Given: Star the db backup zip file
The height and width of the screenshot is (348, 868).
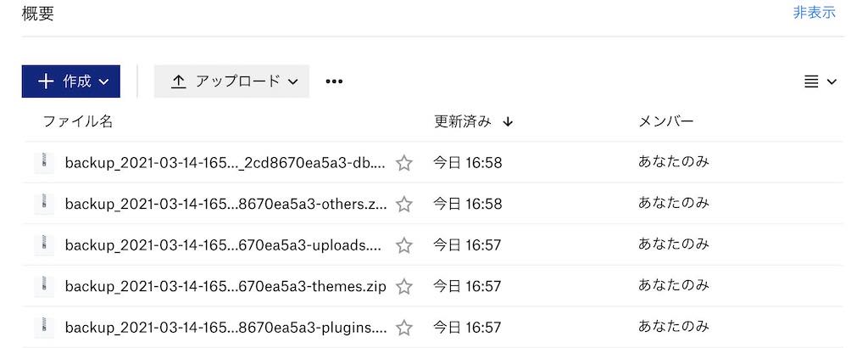Looking at the screenshot, I should pos(404,163).
